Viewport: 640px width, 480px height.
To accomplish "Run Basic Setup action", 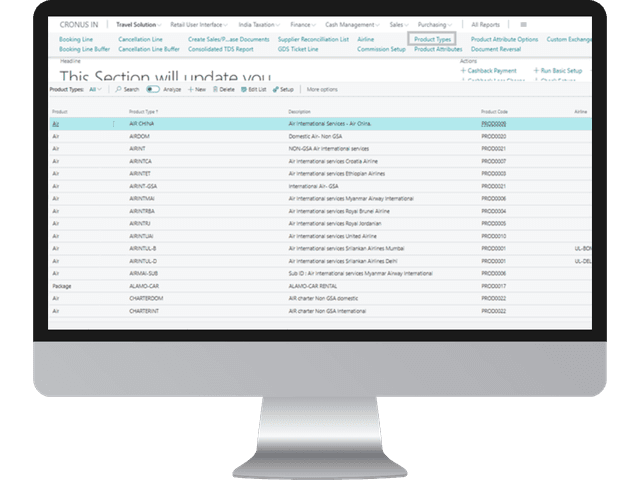I will 558,71.
